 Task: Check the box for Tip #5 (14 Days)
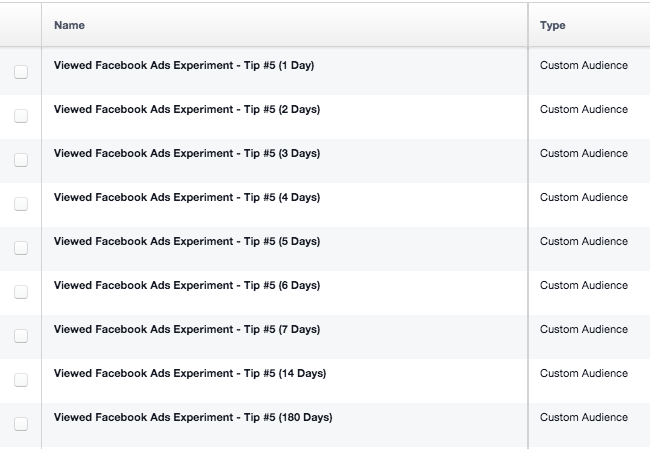point(21,379)
